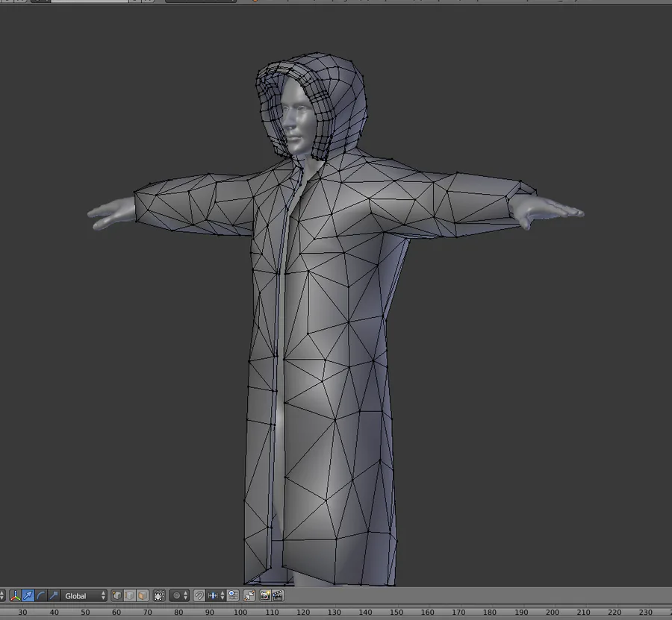Toggle automerge editing icon
The image size is (672, 620).
(x=249, y=595)
